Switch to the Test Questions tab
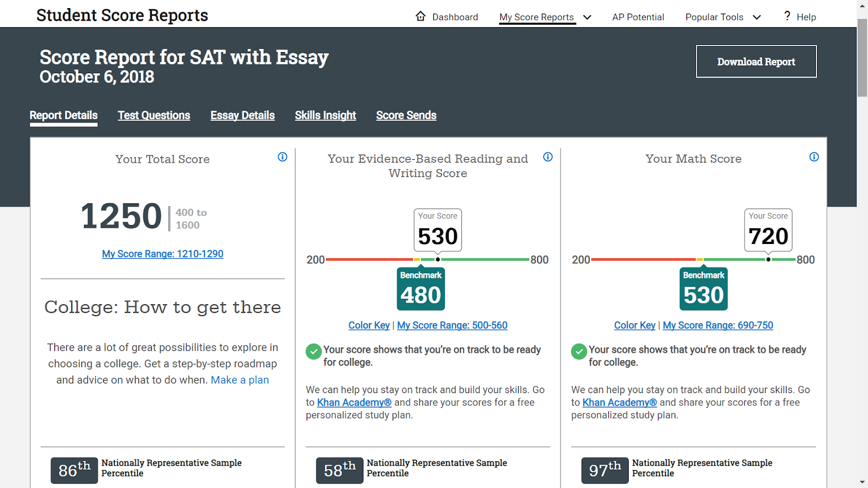Screen dimensions: 868x488 click(x=154, y=115)
